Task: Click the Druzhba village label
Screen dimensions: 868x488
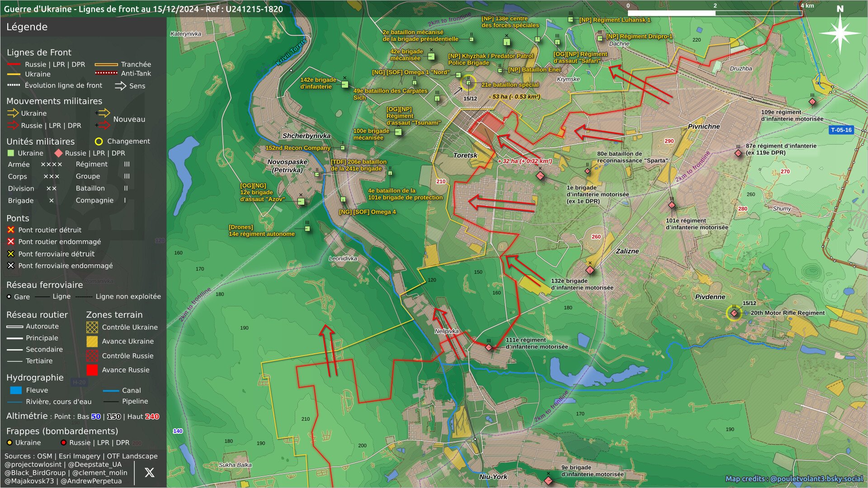Action: [741, 69]
